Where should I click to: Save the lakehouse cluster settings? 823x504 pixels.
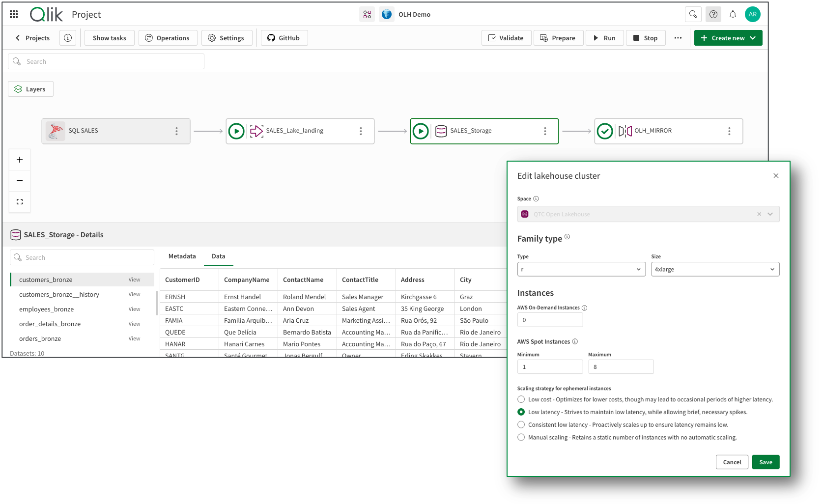click(765, 462)
